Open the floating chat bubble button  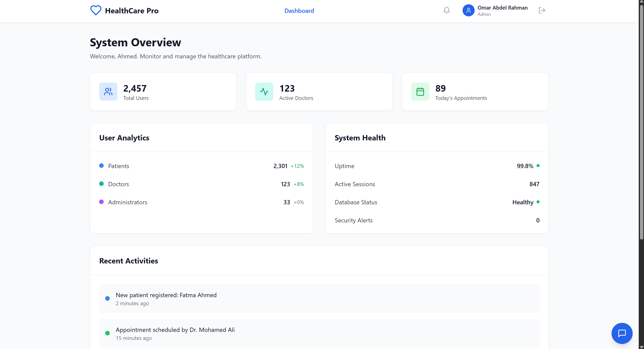coord(622,333)
